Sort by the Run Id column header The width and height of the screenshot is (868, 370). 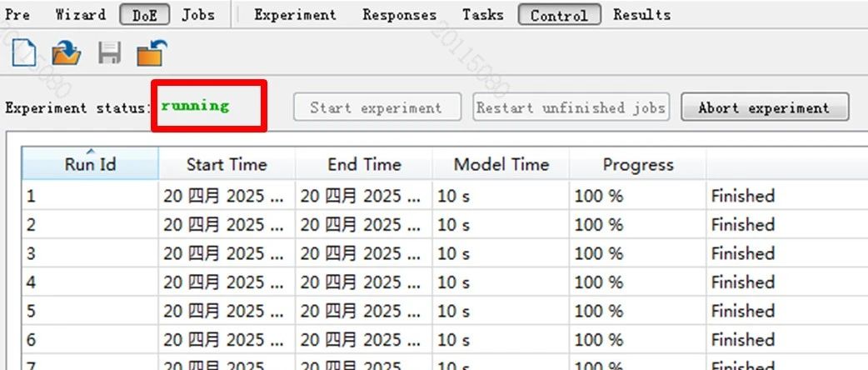point(90,163)
